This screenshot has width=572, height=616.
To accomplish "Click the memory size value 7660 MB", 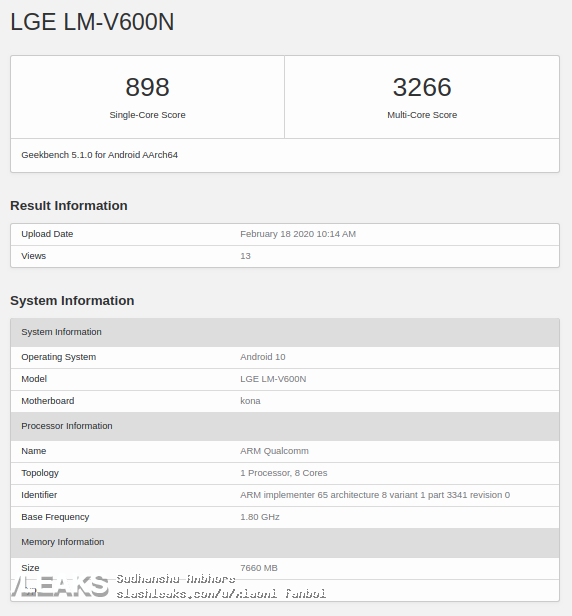I will 258,568.
